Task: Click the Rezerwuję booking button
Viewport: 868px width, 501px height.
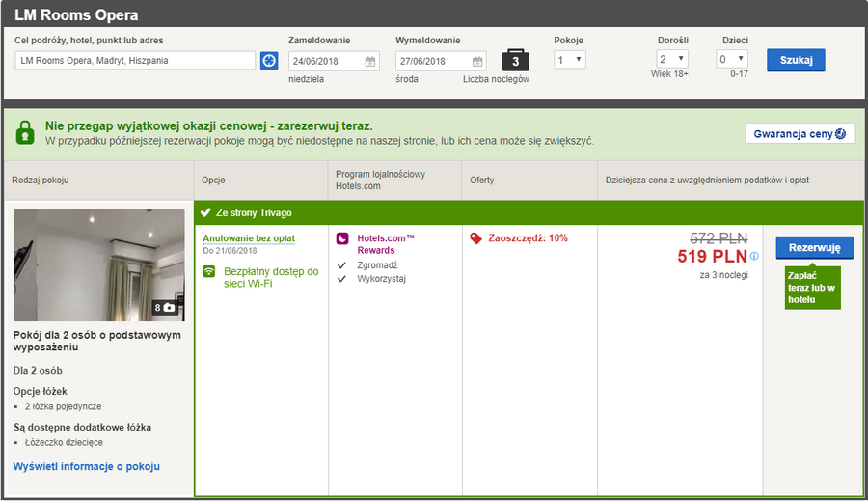Action: pyautogui.click(x=814, y=248)
